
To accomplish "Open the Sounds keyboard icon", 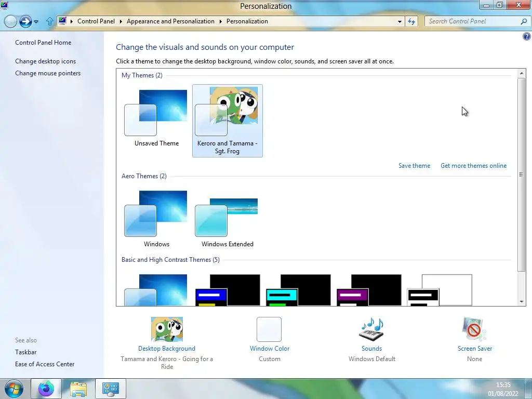I will (371, 329).
